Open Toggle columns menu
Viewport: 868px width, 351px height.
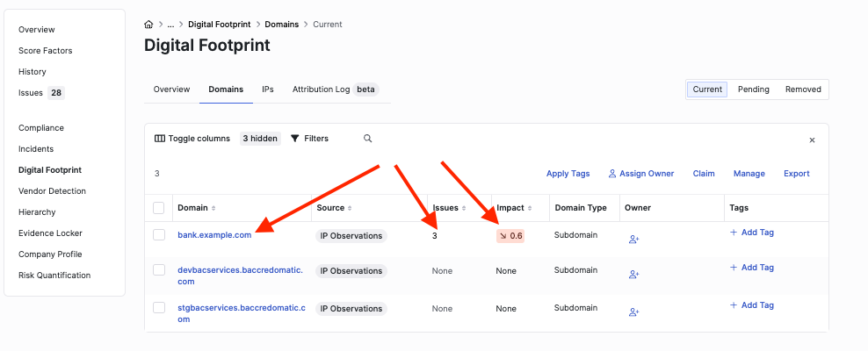192,138
